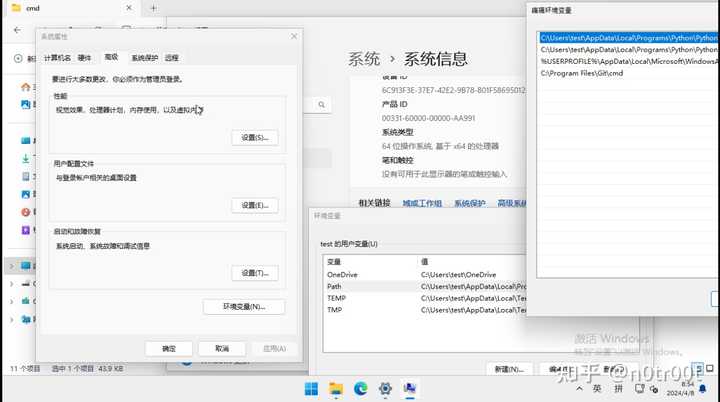Select the Path user variable row
Screen dimensions: 720x402
[426, 286]
